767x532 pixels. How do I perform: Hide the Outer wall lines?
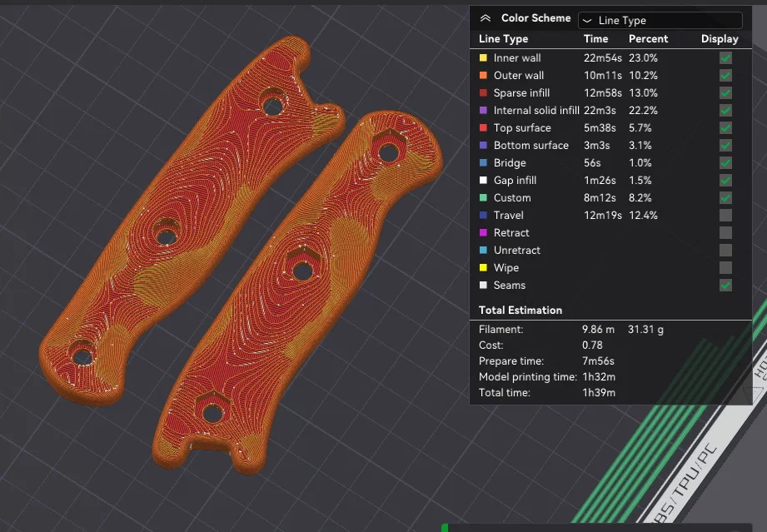pyautogui.click(x=725, y=76)
